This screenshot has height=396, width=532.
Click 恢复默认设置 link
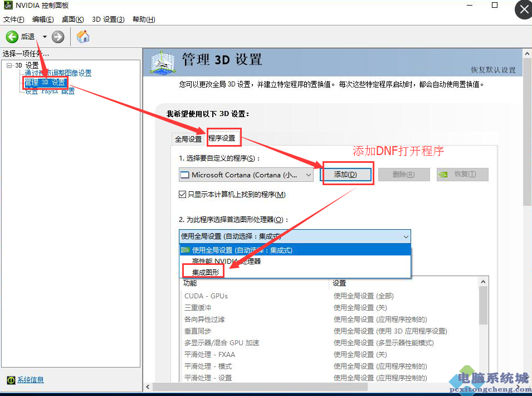point(493,70)
